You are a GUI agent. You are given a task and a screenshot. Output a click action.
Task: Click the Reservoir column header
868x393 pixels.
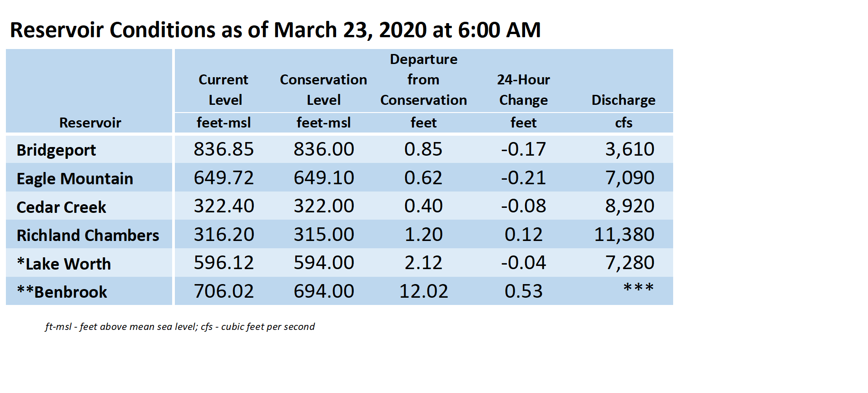click(x=90, y=123)
